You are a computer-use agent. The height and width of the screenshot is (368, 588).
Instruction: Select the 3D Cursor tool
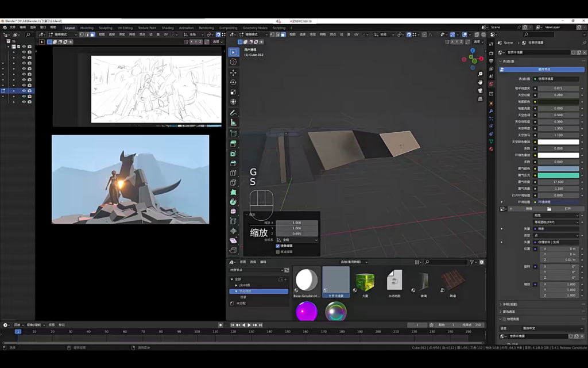point(233,62)
